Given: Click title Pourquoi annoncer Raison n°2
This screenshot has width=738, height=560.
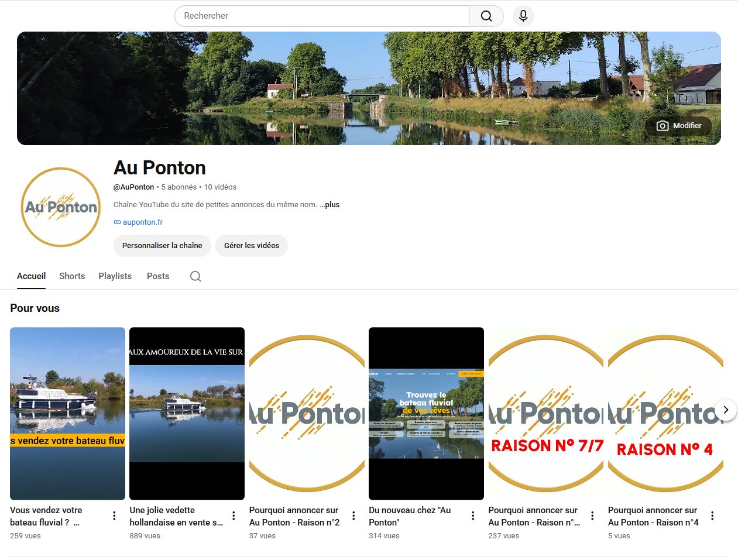Looking at the screenshot, I should coord(294,516).
